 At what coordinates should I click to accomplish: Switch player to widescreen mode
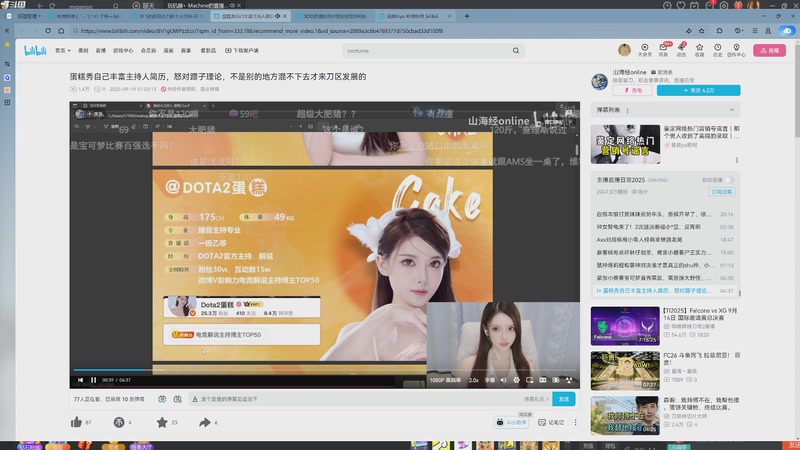(x=543, y=380)
